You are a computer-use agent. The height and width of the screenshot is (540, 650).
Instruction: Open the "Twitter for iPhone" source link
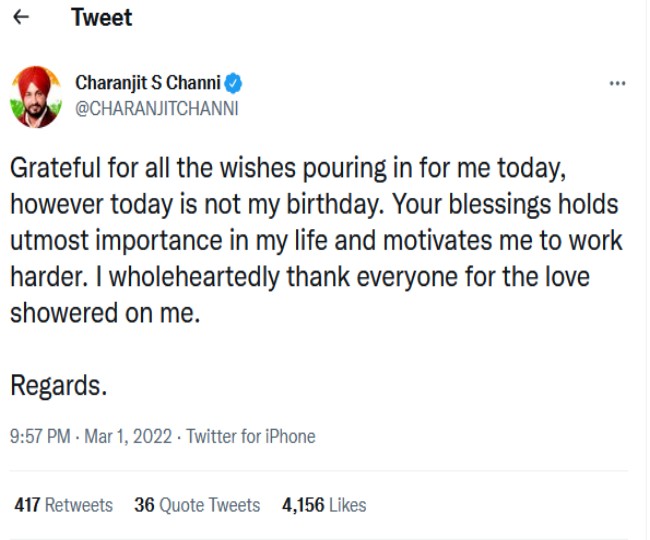[x=250, y=436]
